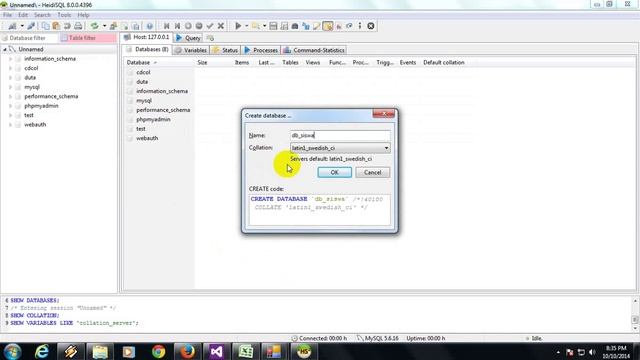Click the pink Table filter box
The width and height of the screenshot is (640, 360).
(88, 38)
